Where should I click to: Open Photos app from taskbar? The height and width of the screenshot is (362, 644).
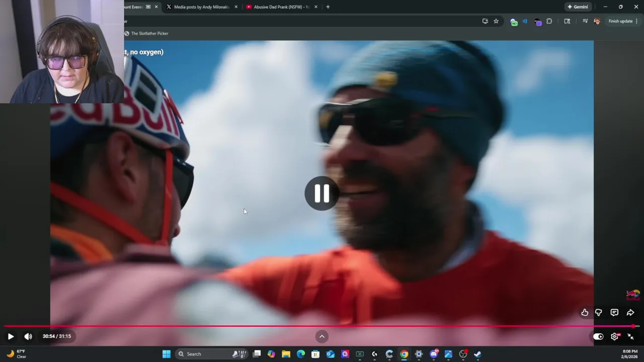448,354
